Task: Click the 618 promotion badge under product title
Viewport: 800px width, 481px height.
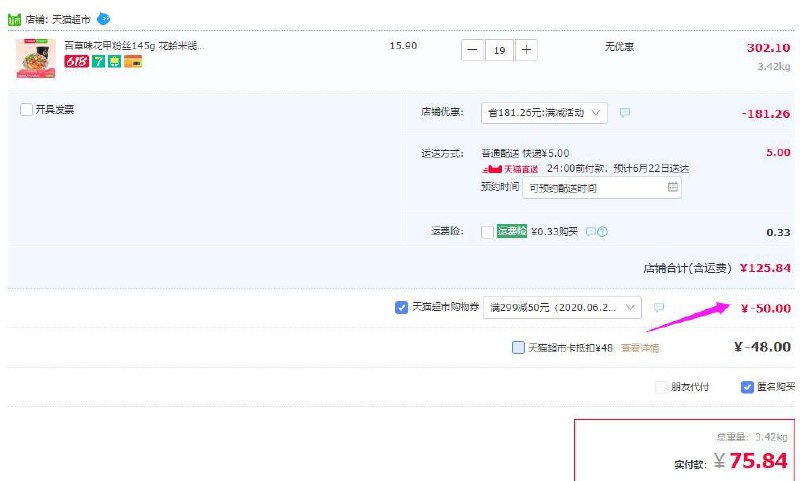Action: pos(77,62)
